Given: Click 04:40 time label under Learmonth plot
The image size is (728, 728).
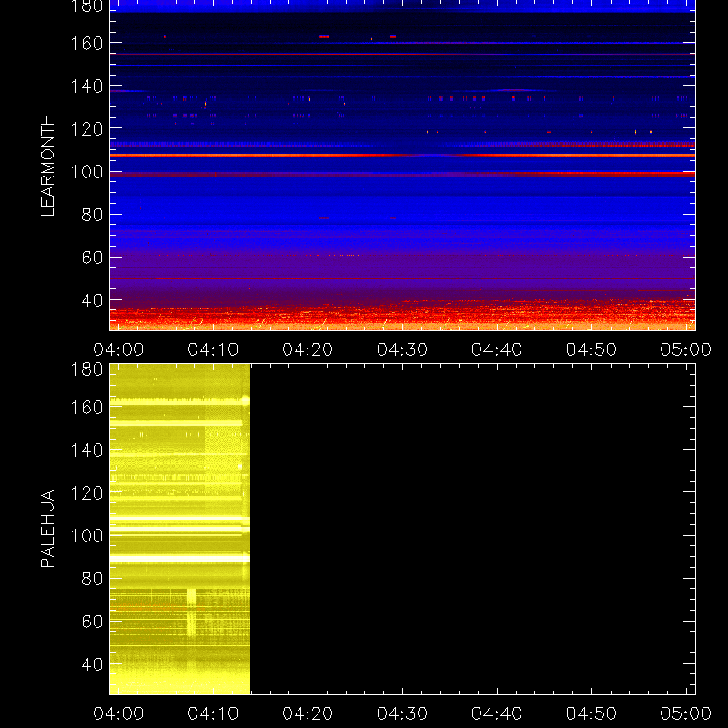Looking at the screenshot, I should point(497,349).
